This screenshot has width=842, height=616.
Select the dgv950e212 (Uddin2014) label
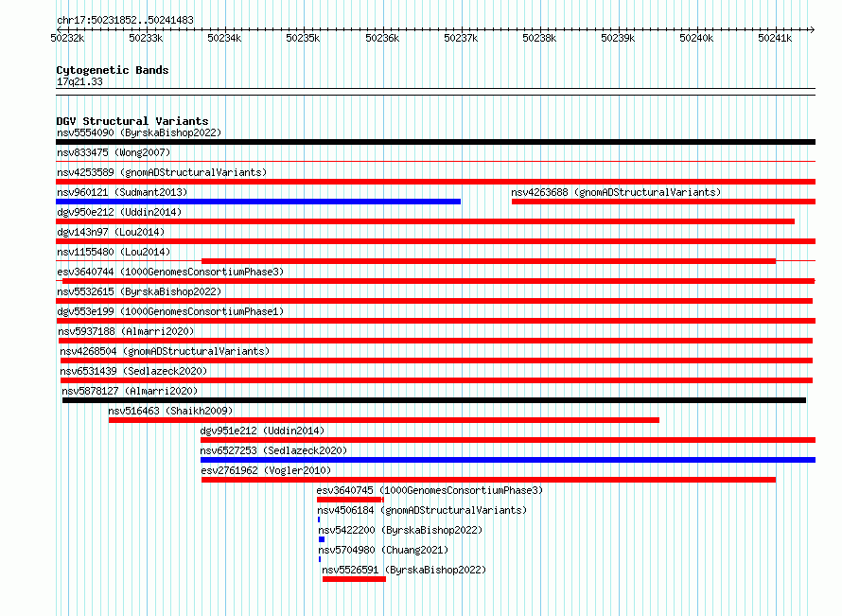click(x=119, y=212)
